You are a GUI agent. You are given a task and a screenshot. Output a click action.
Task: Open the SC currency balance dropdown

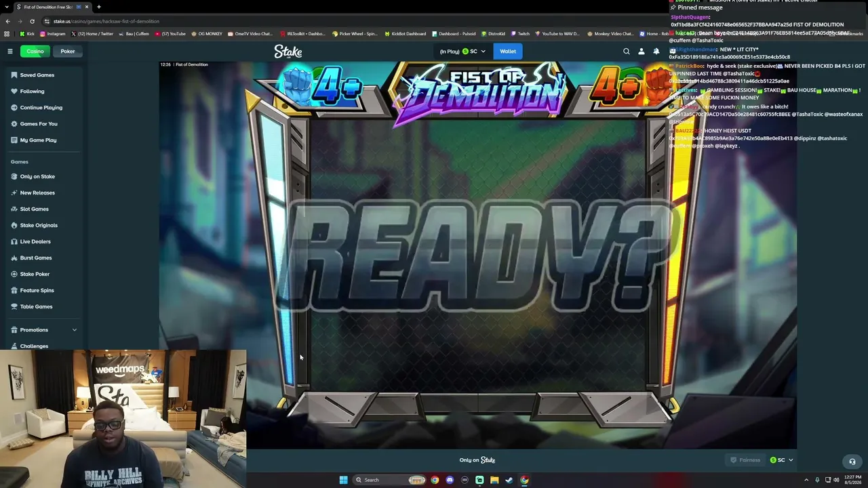pyautogui.click(x=462, y=52)
